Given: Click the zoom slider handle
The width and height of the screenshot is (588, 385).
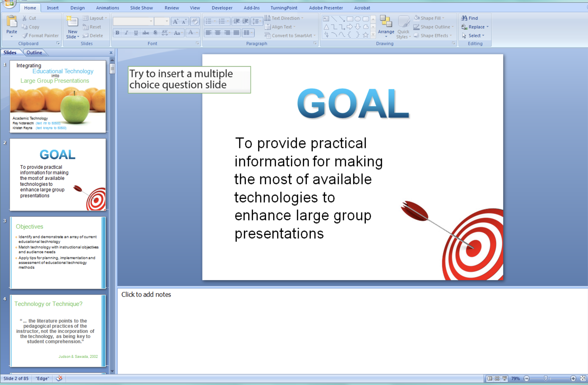Looking at the screenshot, I should (545, 378).
